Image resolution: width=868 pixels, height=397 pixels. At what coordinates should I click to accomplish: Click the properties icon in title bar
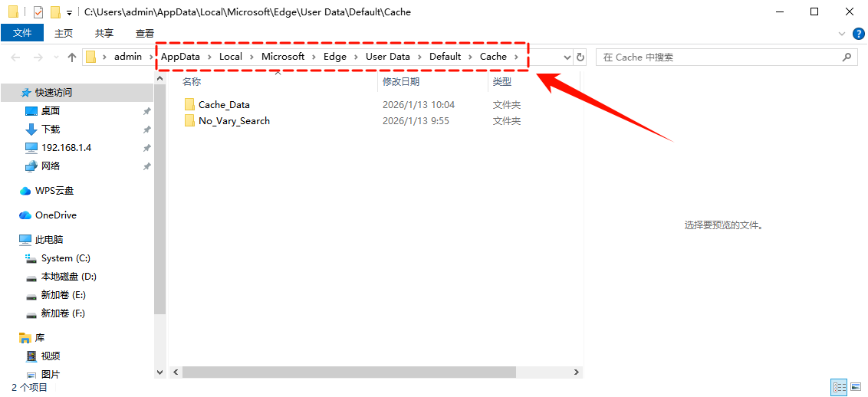38,12
